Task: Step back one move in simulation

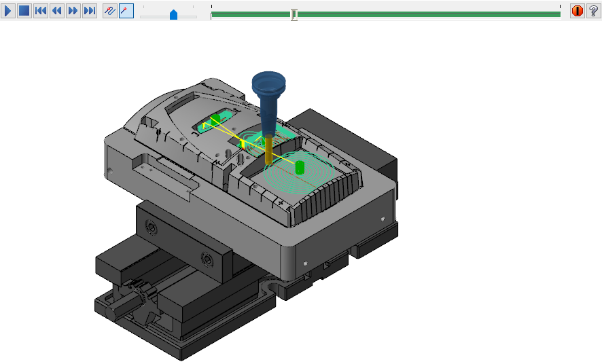Action: pos(57,11)
